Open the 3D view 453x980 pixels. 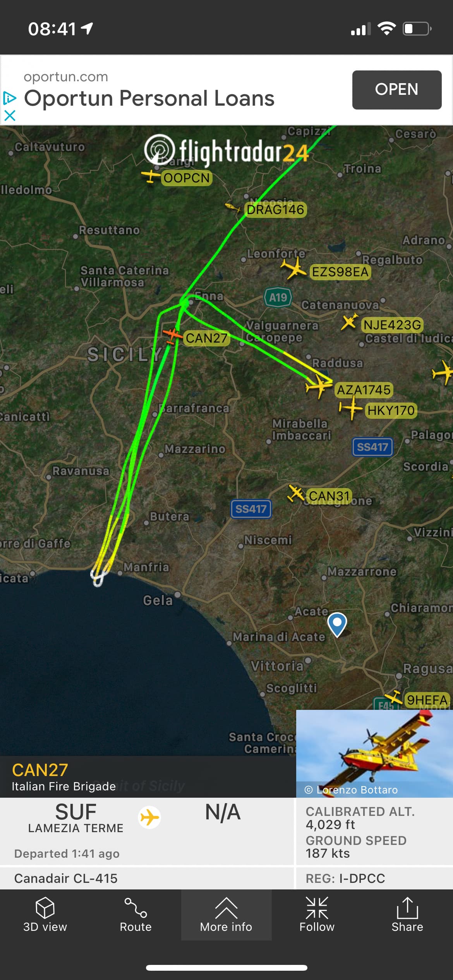point(45,915)
